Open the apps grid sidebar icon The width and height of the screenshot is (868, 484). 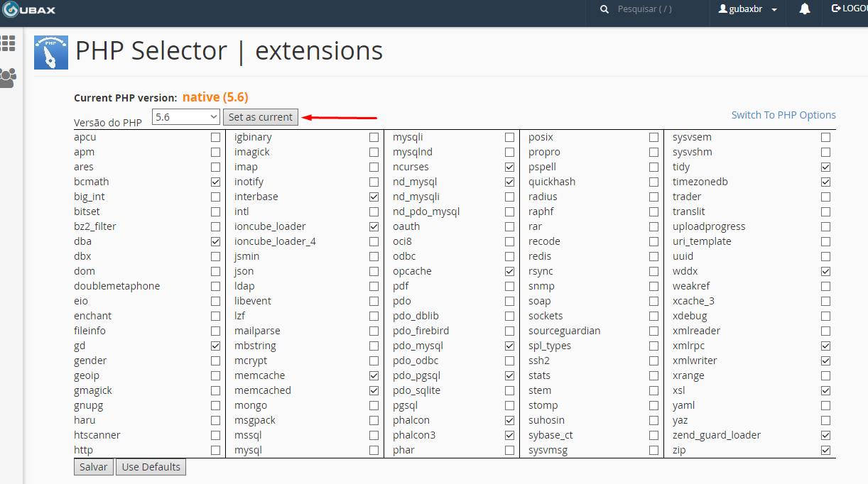8,43
